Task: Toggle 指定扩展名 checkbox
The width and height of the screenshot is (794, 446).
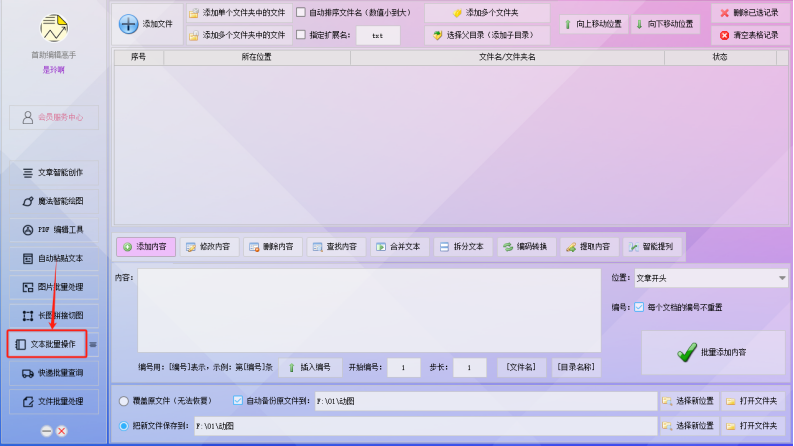Action: click(x=301, y=35)
